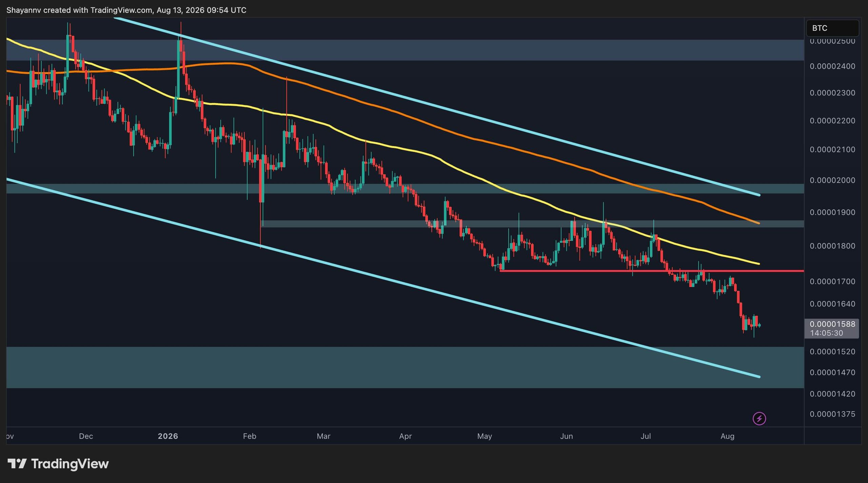
Task: Click the 0.00001800 price axis label
Action: [x=832, y=246]
